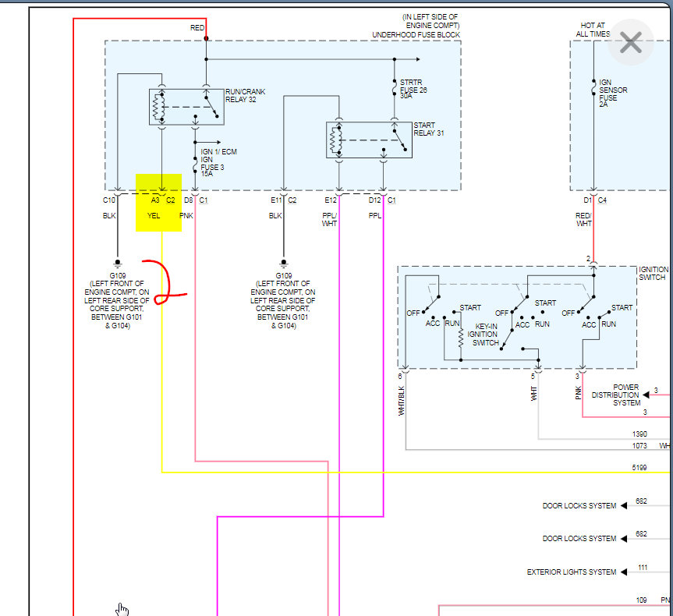Click the G109 ground symbol below E11
673x616 pixels.
(x=283, y=263)
